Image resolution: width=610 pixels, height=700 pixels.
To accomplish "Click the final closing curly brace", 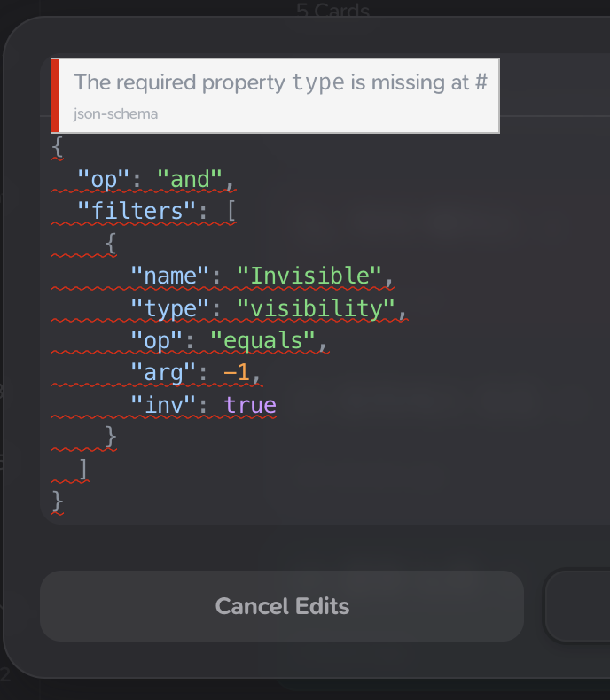I will coord(58,502).
